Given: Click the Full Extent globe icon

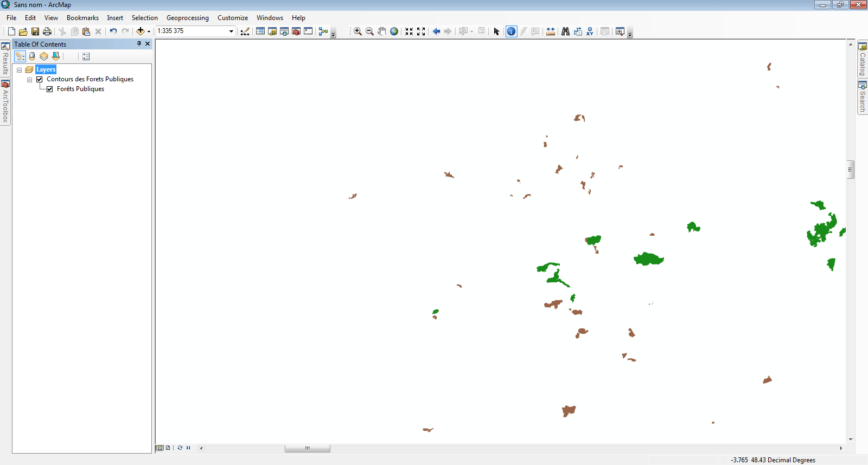Looking at the screenshot, I should pos(394,31).
